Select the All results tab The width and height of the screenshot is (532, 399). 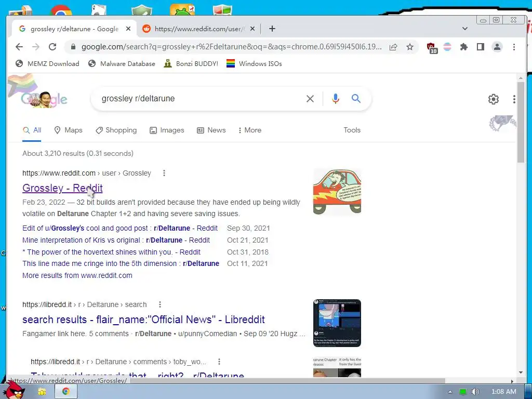click(32, 130)
